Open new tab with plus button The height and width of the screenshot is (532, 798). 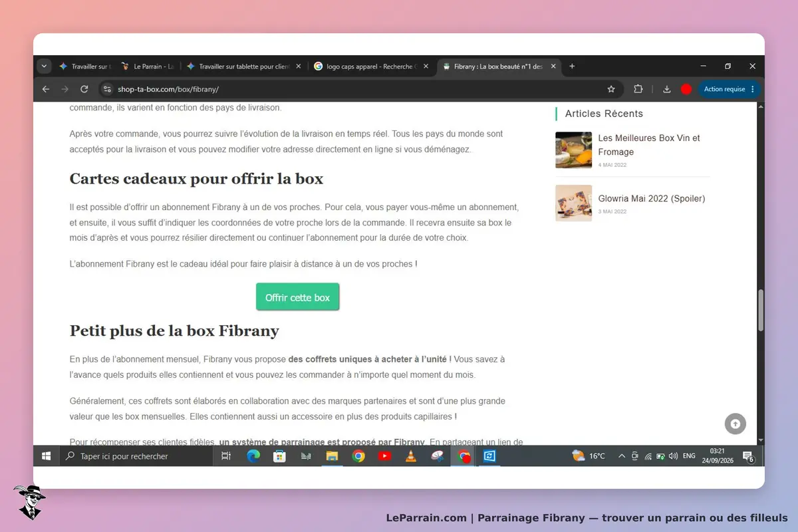572,66
